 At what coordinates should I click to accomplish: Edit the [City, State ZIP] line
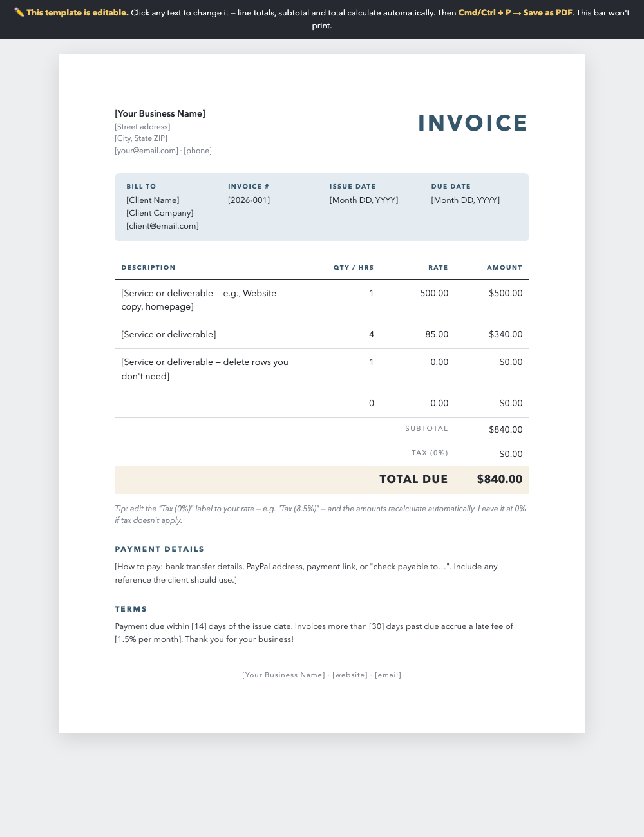pos(141,138)
